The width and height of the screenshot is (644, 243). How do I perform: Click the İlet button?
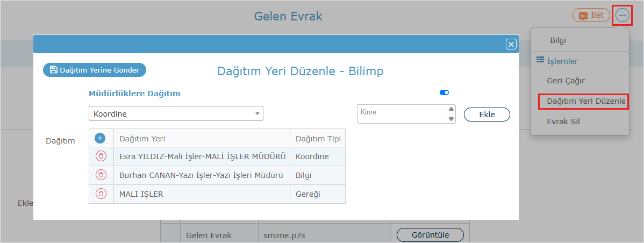pos(591,16)
